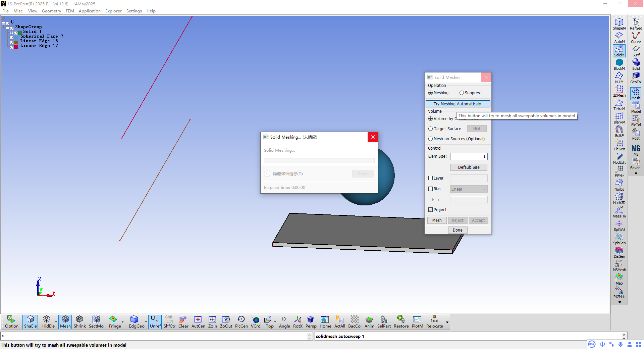Image resolution: width=644 pixels, height=349 pixels.
Task: Select the TetraM tetrahedron mesher icon
Action: (x=619, y=104)
